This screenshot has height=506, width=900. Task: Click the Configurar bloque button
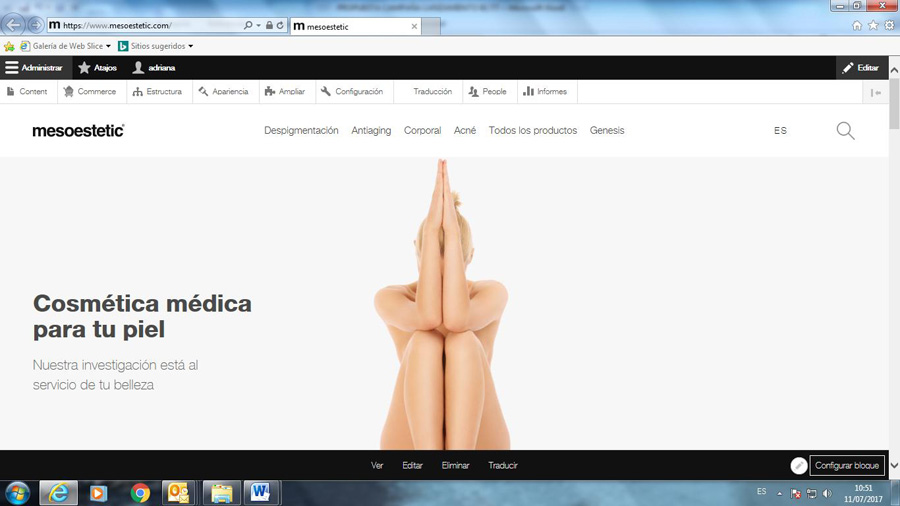pyautogui.click(x=847, y=466)
